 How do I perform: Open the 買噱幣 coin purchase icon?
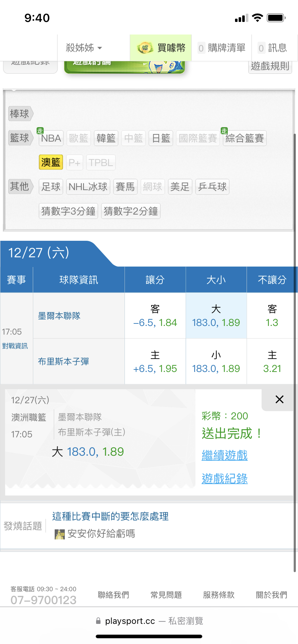tap(145, 48)
